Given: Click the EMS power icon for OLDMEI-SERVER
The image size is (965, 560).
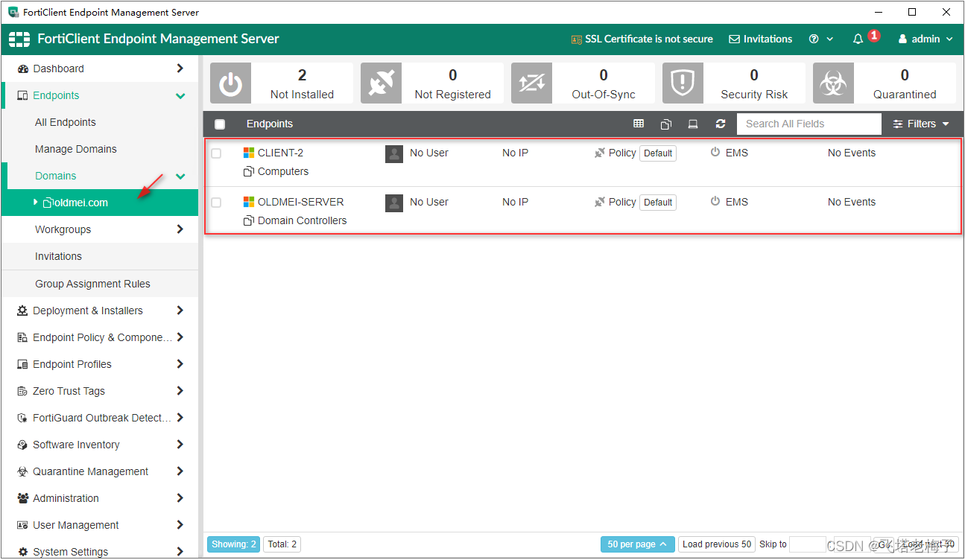Looking at the screenshot, I should 715,201.
